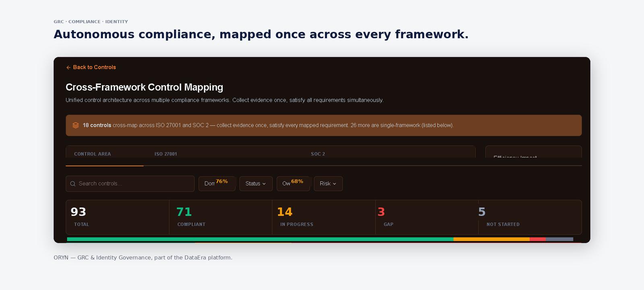Focus the Search controls input field

(x=130, y=183)
